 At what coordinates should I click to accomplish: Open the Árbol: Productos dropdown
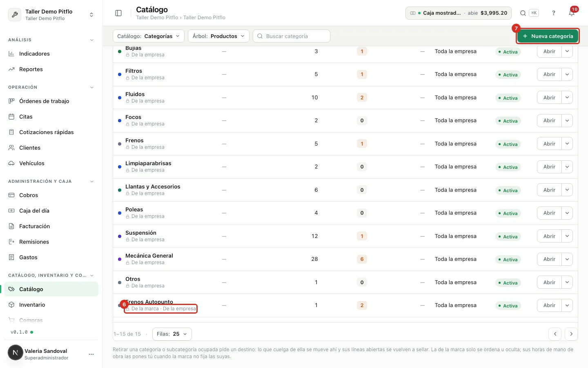click(218, 36)
